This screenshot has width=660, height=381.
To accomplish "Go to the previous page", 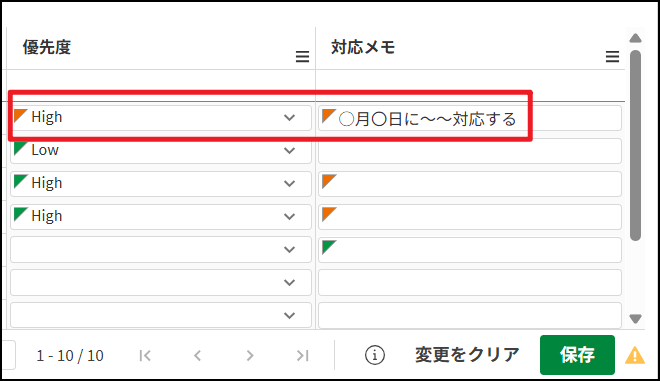I will click(197, 356).
